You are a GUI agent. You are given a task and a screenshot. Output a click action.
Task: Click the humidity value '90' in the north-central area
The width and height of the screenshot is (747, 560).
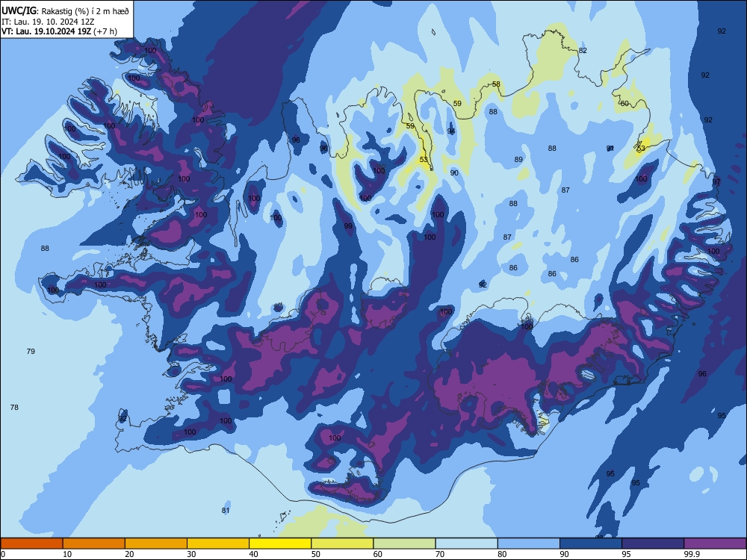[x=454, y=173]
